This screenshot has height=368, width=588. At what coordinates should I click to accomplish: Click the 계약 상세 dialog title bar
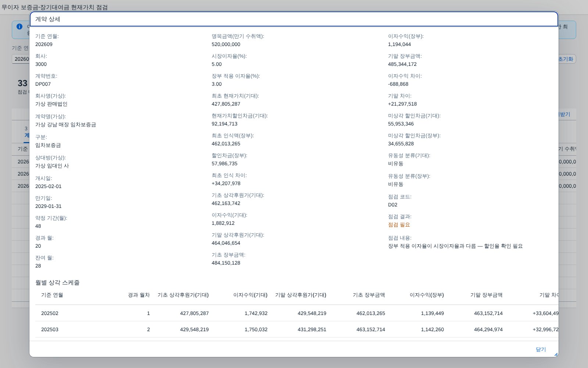pyautogui.click(x=294, y=19)
